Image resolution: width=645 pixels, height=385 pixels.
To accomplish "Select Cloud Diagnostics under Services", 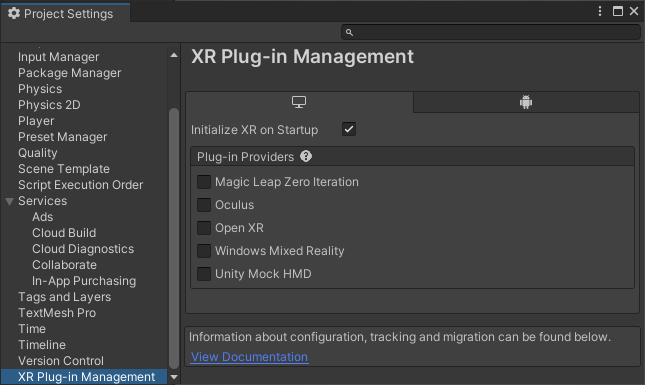I will click(83, 249).
